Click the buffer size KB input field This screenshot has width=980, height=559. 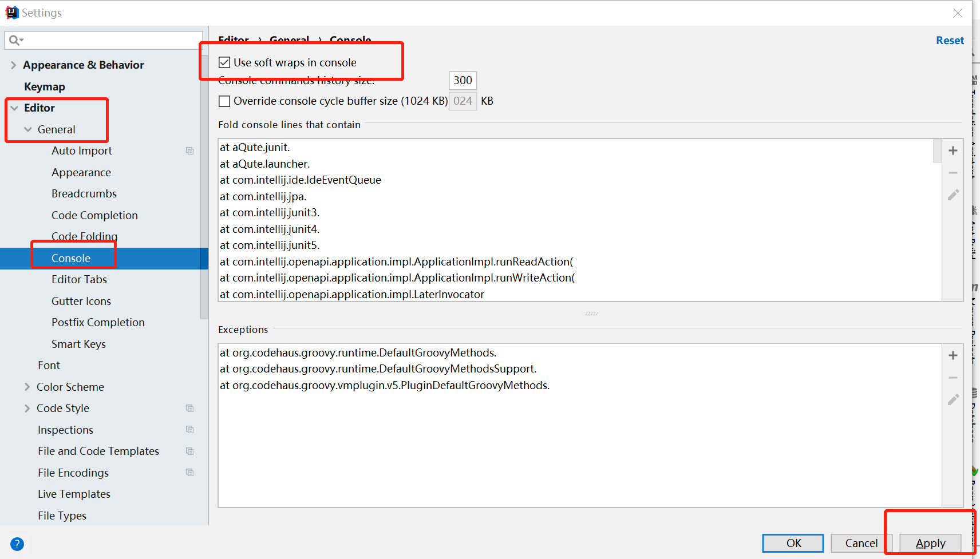coord(463,101)
